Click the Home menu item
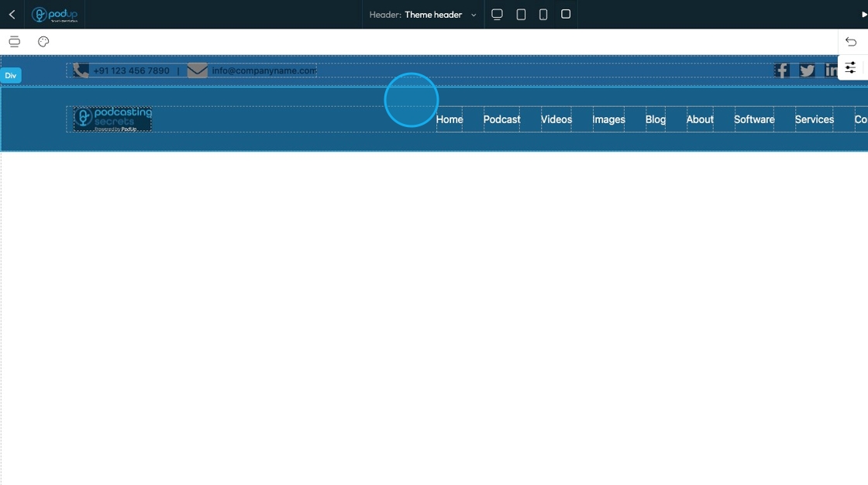The image size is (868, 485). 449,119
